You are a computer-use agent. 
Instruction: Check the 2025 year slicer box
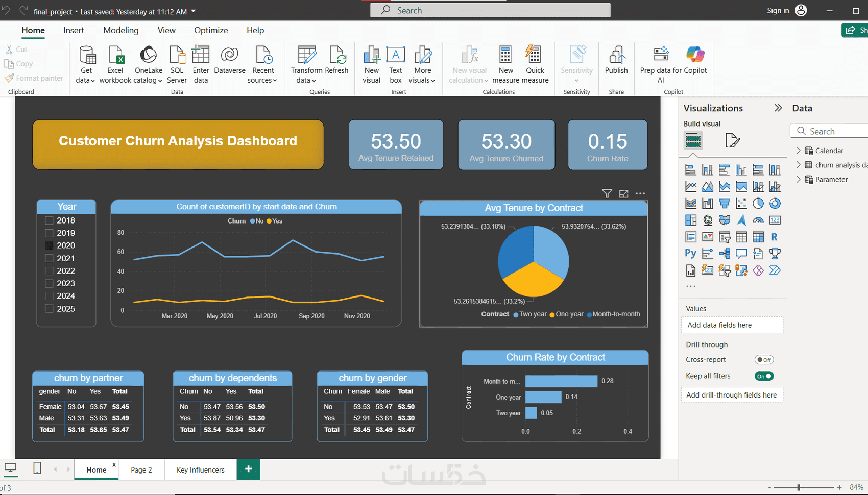(x=49, y=309)
